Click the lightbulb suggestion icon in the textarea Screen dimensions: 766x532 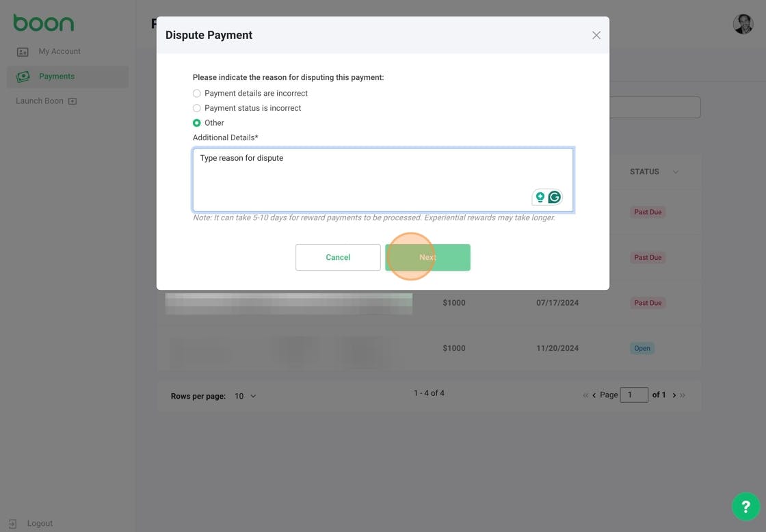pos(540,197)
